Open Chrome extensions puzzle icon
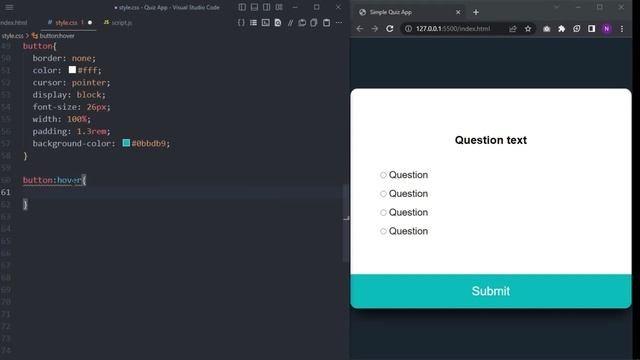The height and width of the screenshot is (360, 640). tap(562, 29)
